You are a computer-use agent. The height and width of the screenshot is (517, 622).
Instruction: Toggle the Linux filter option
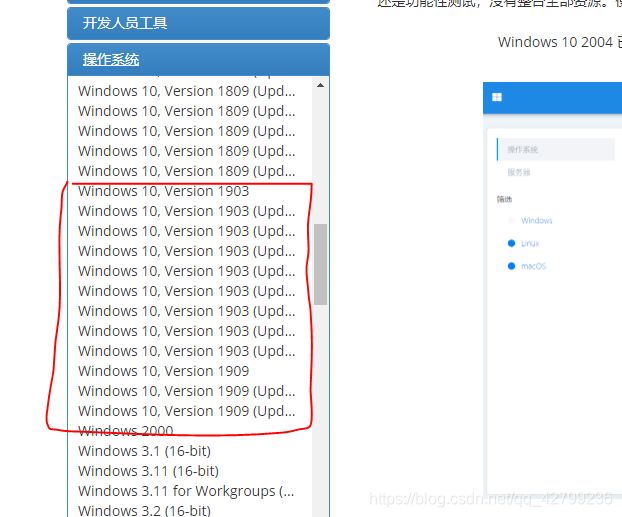click(x=524, y=243)
